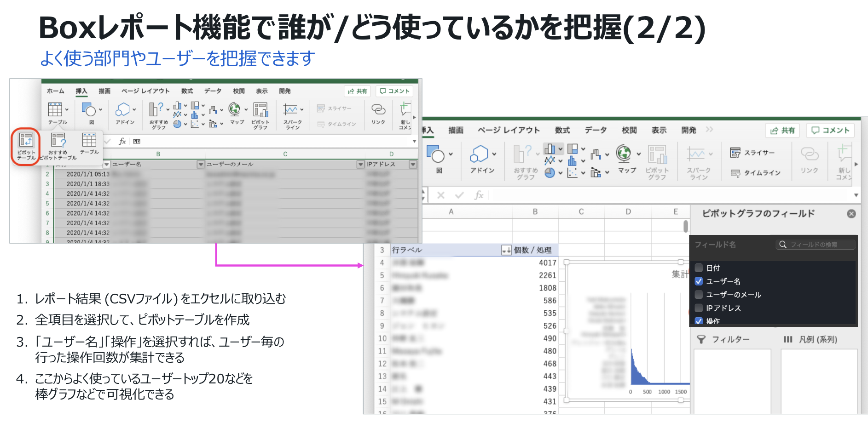Click the 共有 button in right window
The height and width of the screenshot is (434, 868).
[x=782, y=131]
